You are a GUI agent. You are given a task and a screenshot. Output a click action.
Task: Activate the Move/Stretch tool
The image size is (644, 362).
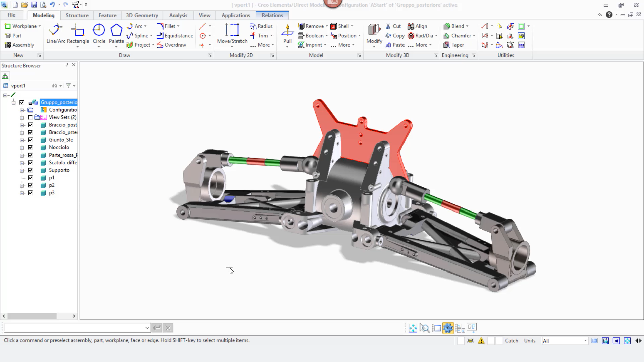click(232, 34)
